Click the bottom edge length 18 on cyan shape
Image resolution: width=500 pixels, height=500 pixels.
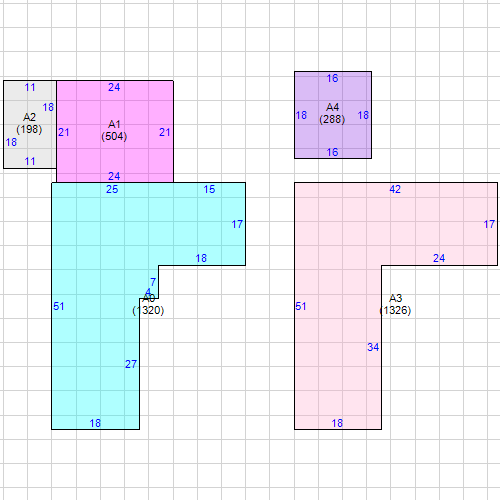click(95, 423)
